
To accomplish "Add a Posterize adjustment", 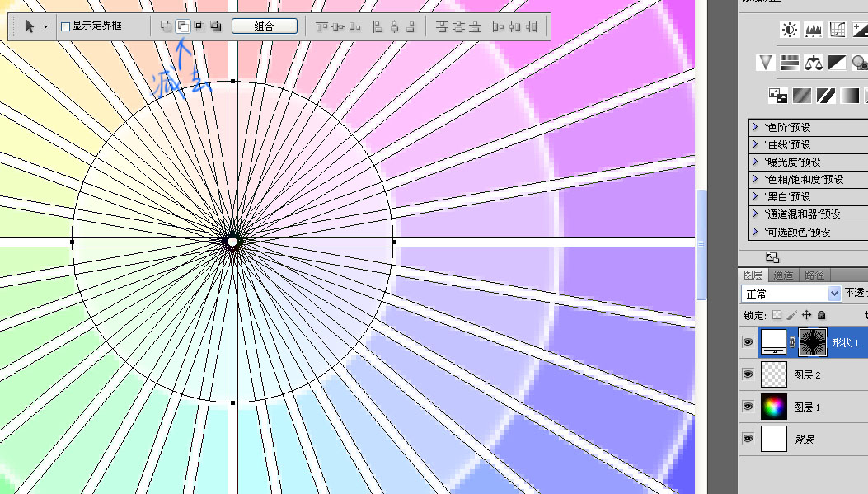I will pos(801,96).
